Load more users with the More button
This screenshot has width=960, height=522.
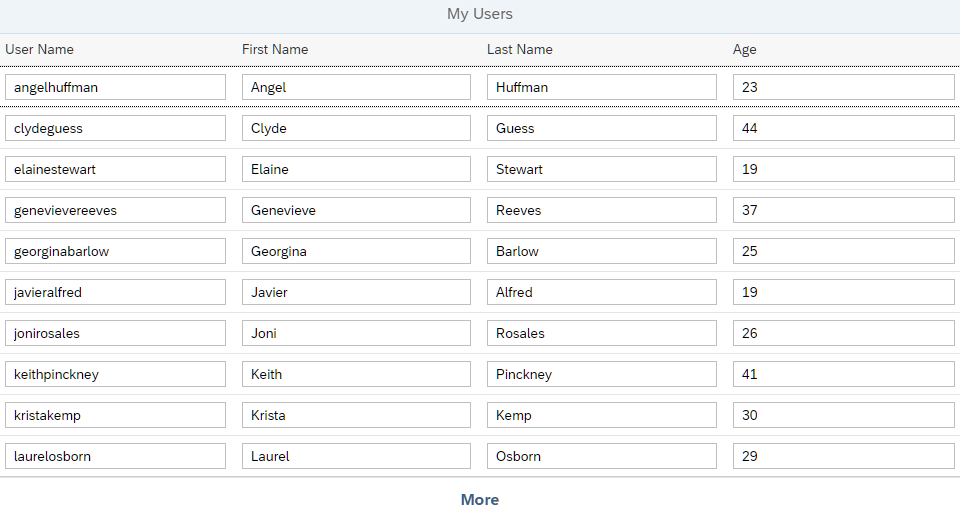coord(479,499)
